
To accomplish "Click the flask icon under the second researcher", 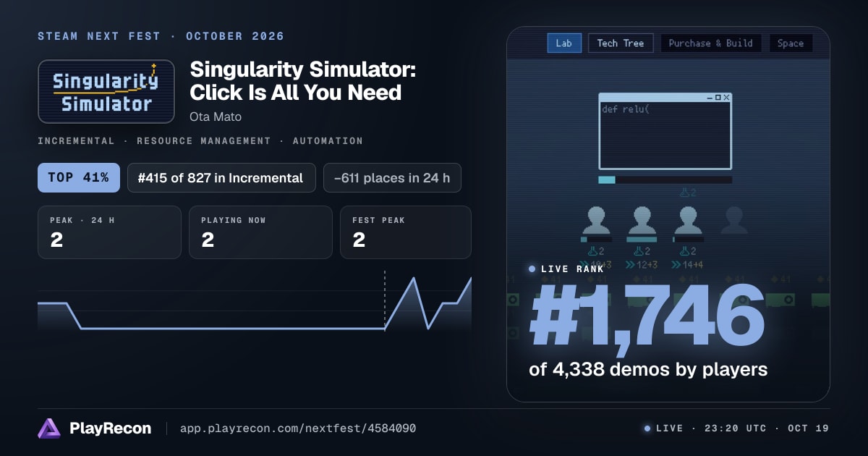I will pos(638,251).
